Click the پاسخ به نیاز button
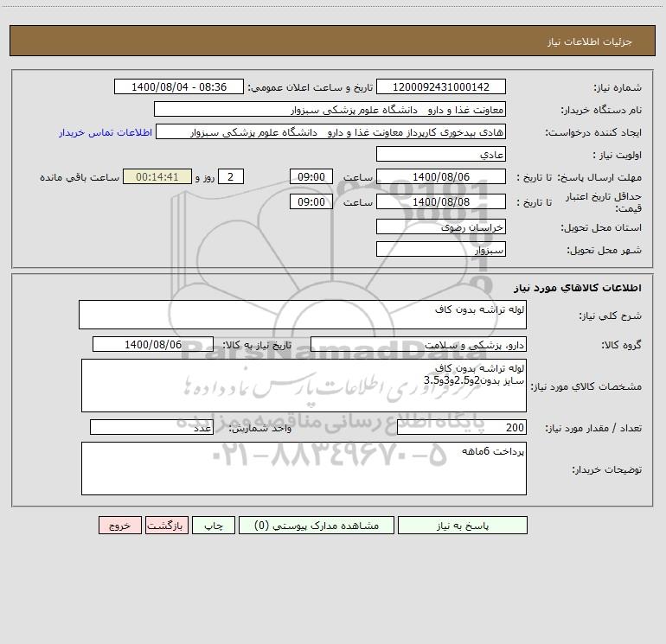The height and width of the screenshot is (644, 666). (x=463, y=525)
